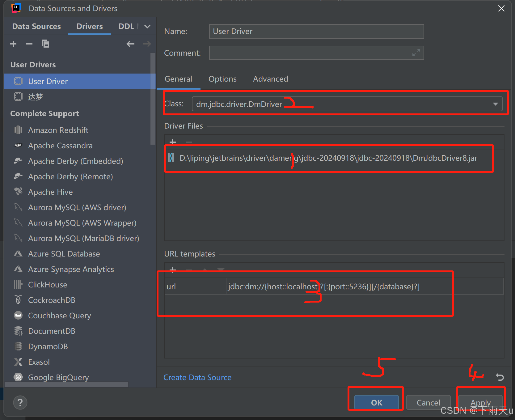Select Aurora MySQL (AWS driver)
This screenshot has width=515, height=420.
click(x=77, y=207)
